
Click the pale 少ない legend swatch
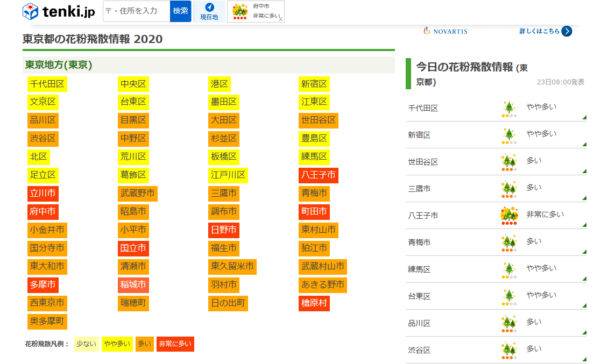point(86,344)
